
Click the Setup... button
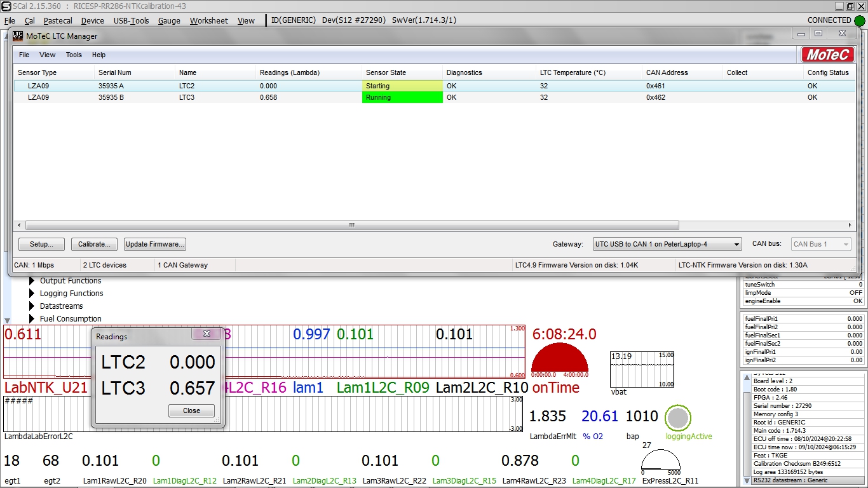click(x=41, y=244)
